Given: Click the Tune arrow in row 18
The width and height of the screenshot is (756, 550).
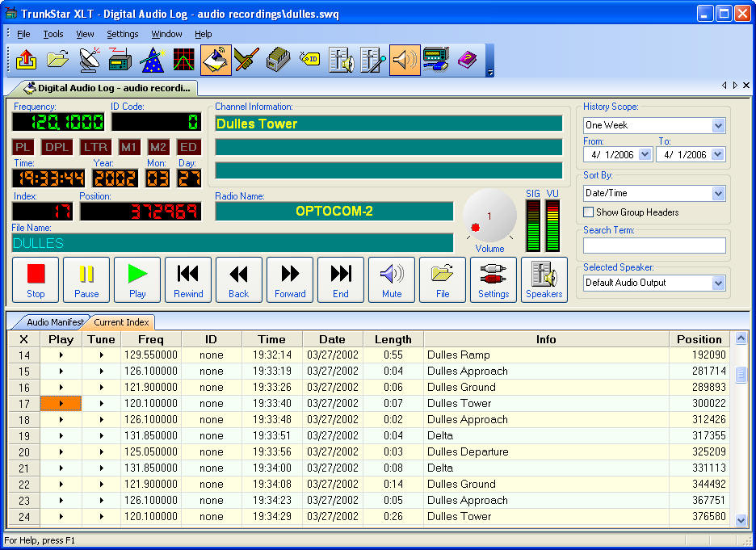Looking at the screenshot, I should tap(102, 420).
